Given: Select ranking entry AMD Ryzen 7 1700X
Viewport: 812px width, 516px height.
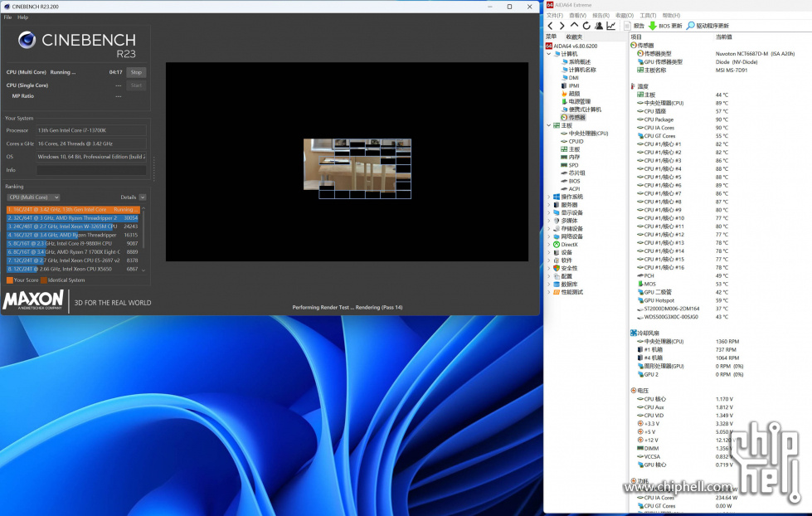Looking at the screenshot, I should coord(72,252).
